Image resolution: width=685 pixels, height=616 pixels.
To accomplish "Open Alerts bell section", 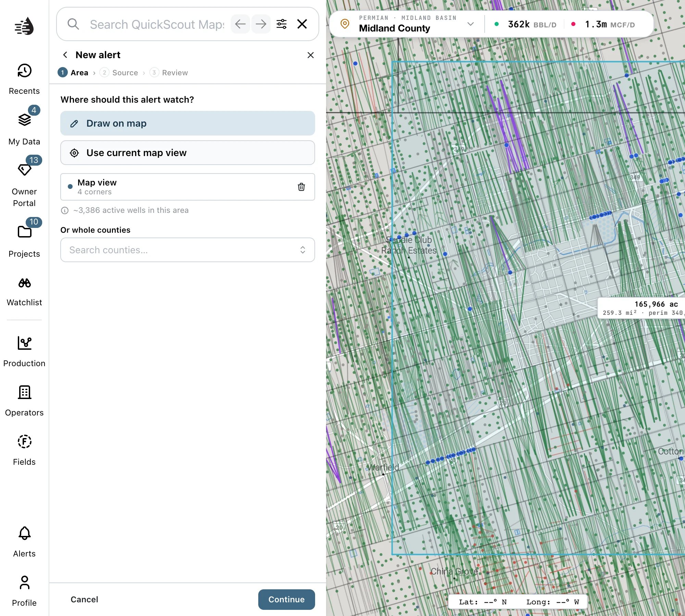I will 24,541.
